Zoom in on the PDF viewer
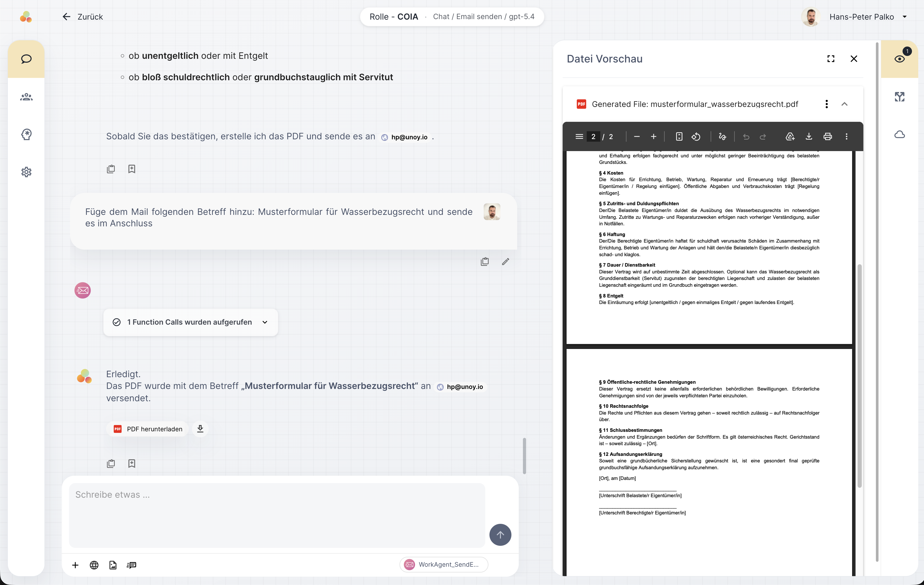Screen dimensions: 924x585 (x=653, y=136)
